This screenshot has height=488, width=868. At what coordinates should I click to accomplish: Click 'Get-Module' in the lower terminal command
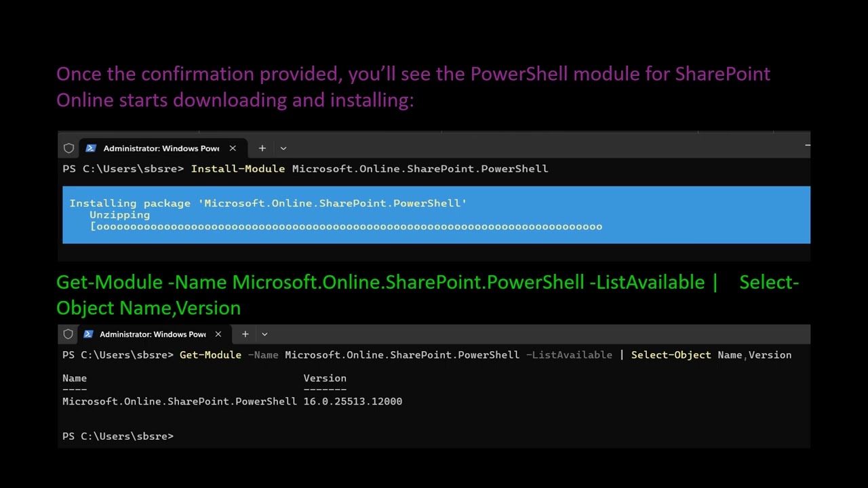(210, 355)
